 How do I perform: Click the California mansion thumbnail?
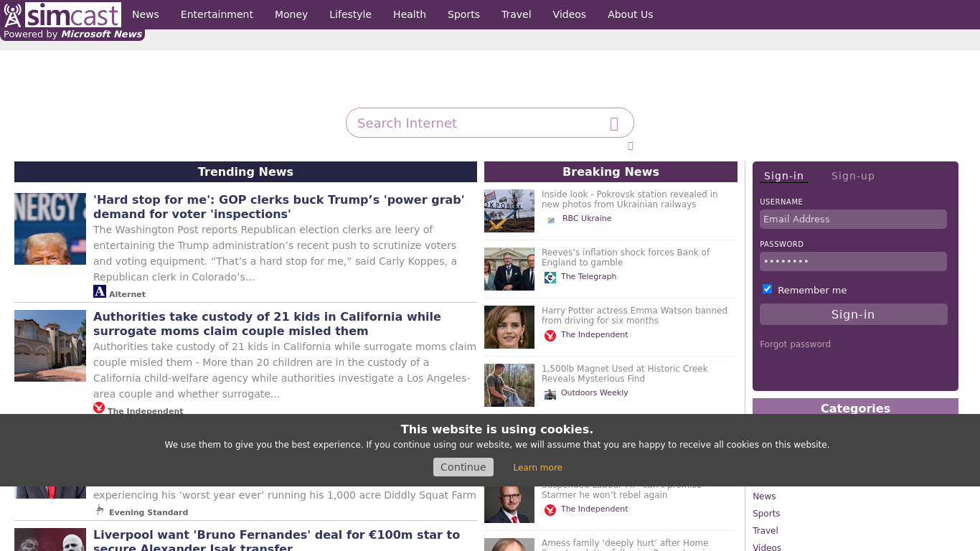coord(50,346)
